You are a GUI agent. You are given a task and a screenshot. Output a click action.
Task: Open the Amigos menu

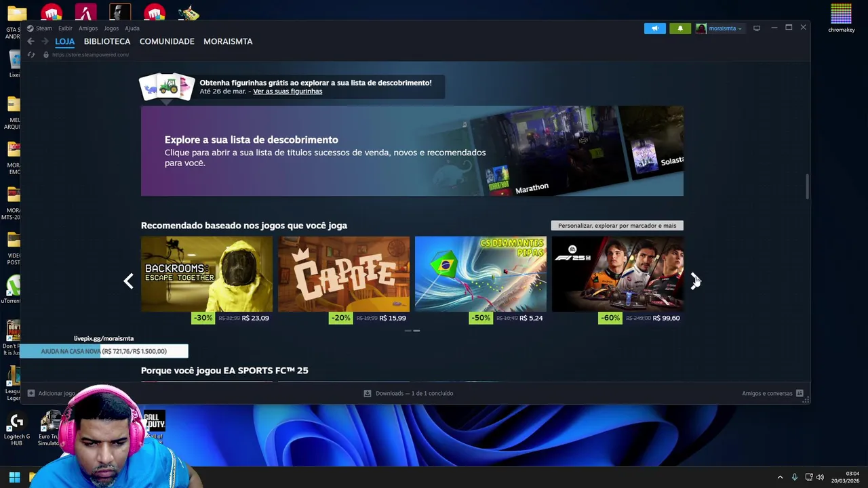tap(88, 28)
